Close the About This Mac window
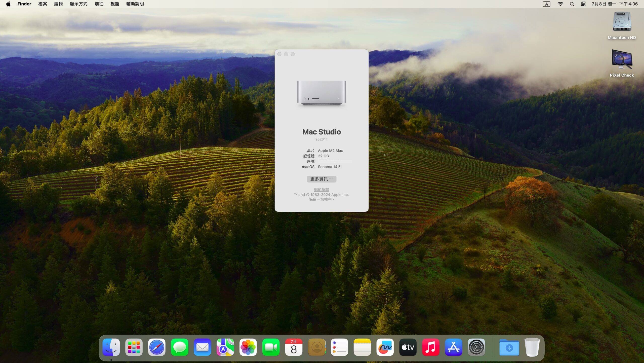 pyautogui.click(x=279, y=54)
